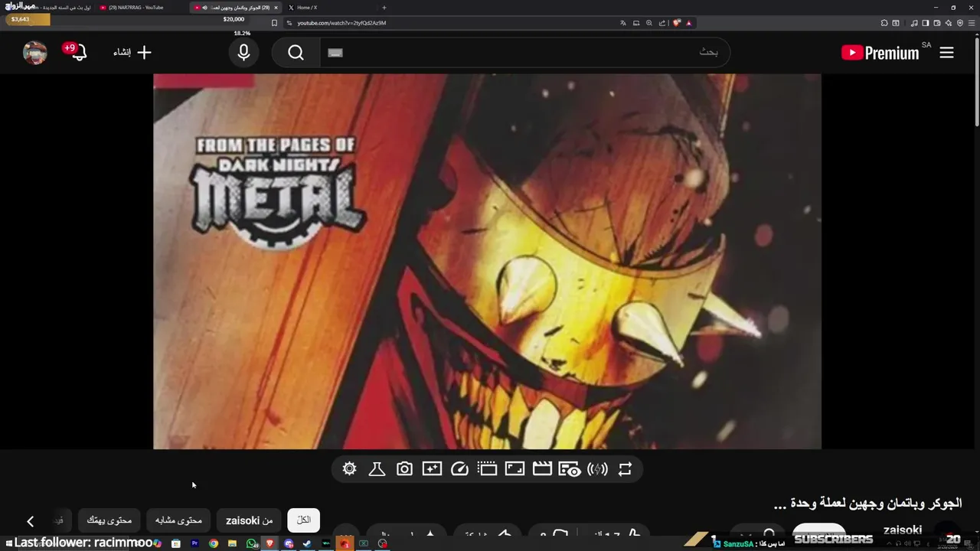Select the 'محتوى مشابه' filter chip

pos(178,520)
